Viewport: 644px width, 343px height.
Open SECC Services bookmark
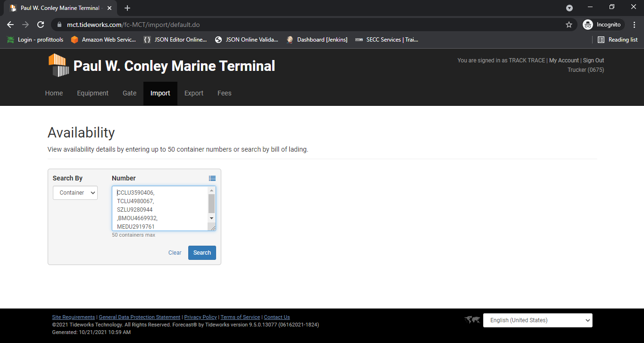pos(386,40)
